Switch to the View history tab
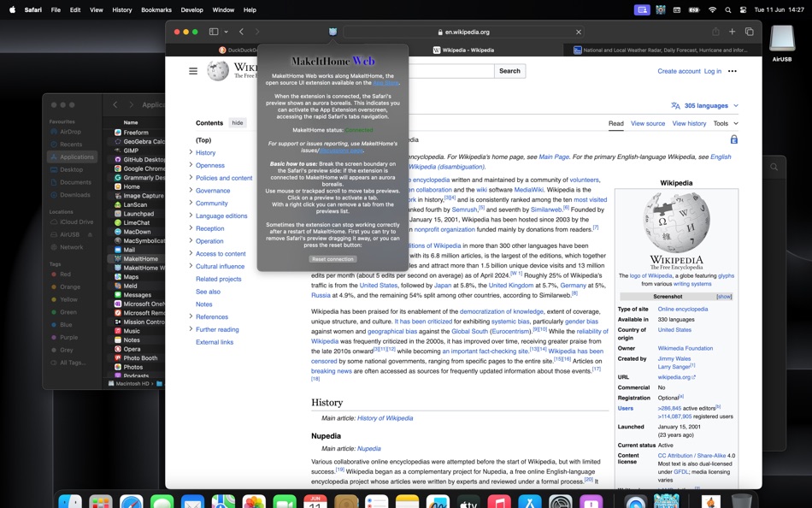 pyautogui.click(x=688, y=123)
